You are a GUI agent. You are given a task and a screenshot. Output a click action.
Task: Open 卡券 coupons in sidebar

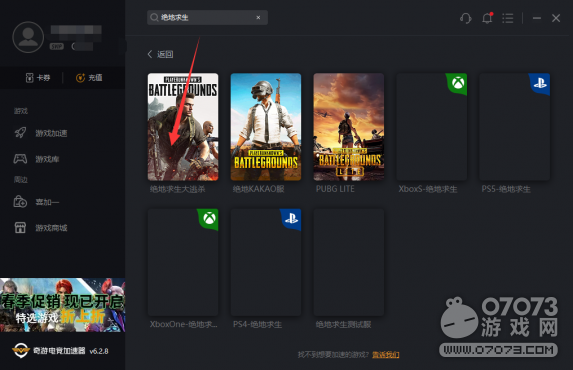tap(38, 78)
